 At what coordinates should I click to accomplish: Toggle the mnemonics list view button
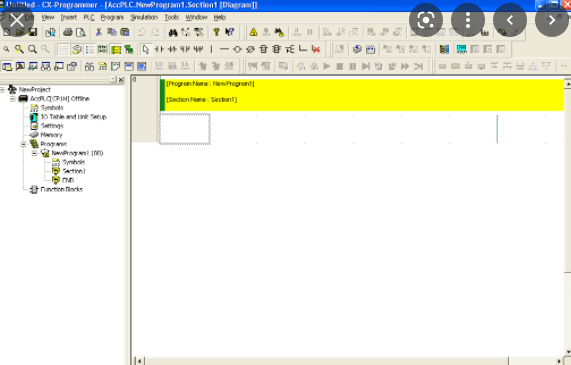pyautogui.click(x=90, y=49)
